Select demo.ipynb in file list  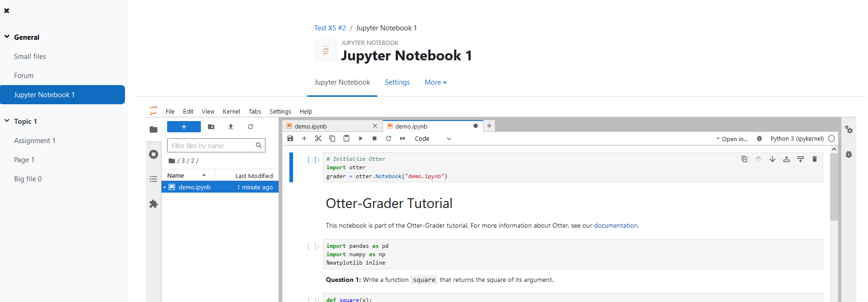[220, 187]
